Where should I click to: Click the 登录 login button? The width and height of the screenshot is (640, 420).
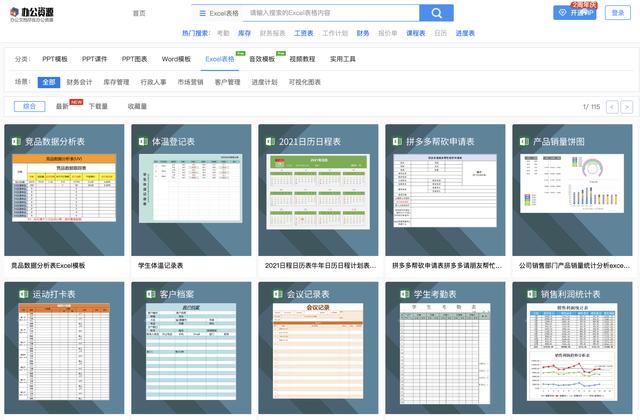618,13
